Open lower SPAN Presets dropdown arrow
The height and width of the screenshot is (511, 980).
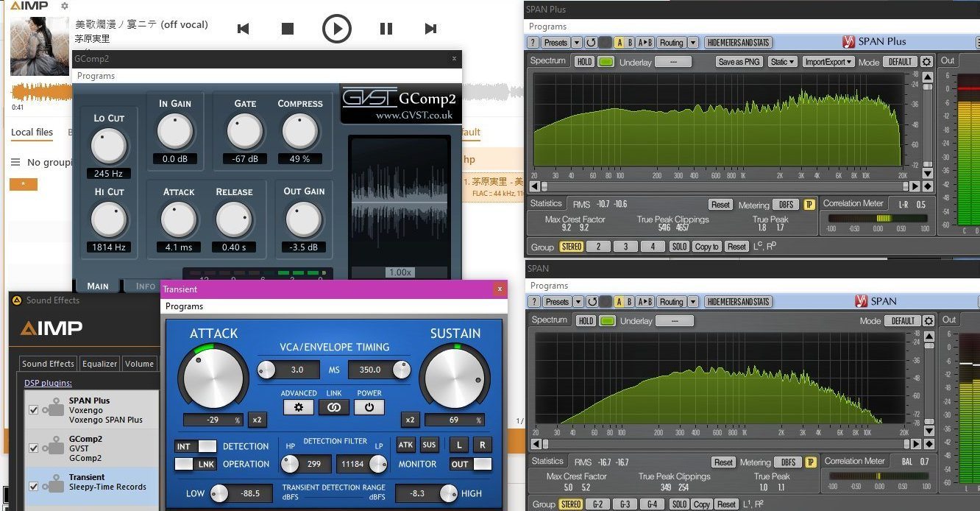pyautogui.click(x=577, y=302)
